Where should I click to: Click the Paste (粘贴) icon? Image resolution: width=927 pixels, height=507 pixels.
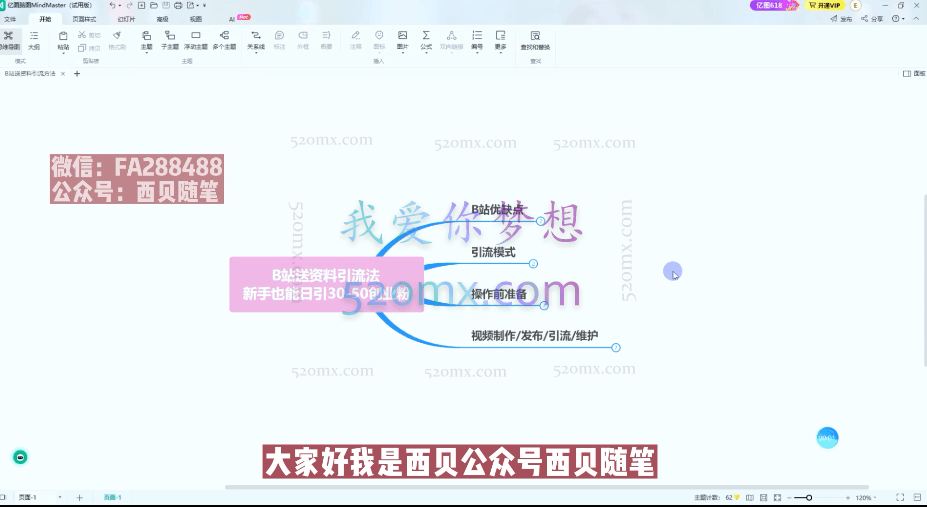(63, 36)
